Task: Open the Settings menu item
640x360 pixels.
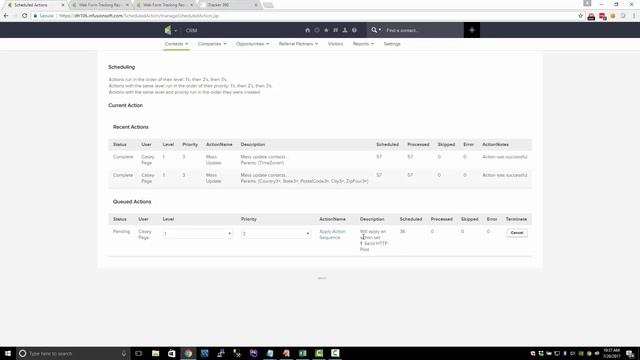Action: (392, 44)
